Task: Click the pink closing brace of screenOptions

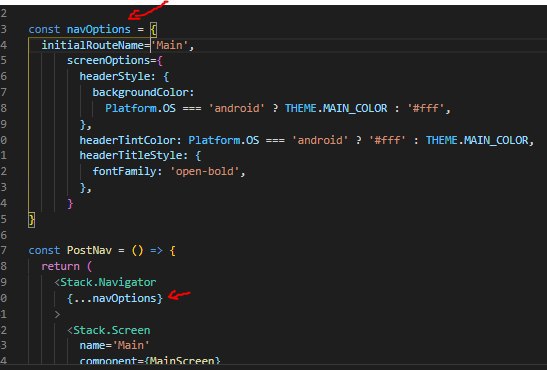Action: (x=70, y=203)
